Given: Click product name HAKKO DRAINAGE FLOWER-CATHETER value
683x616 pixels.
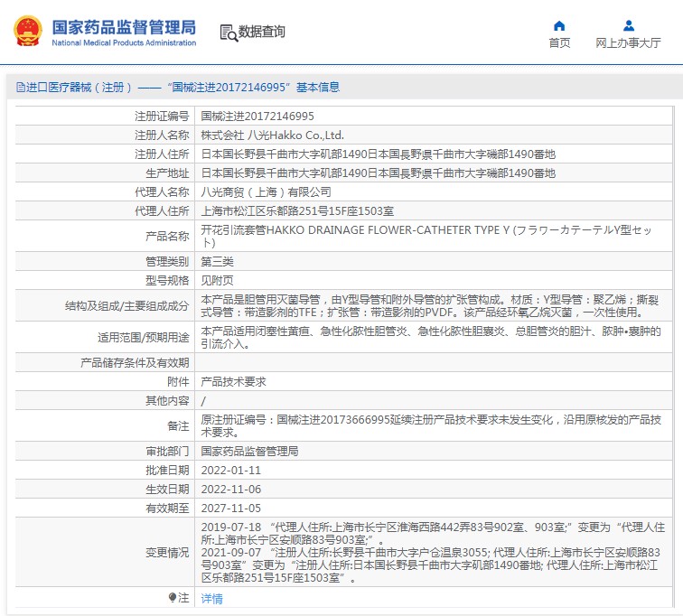Looking at the screenshot, I should coord(426,236).
